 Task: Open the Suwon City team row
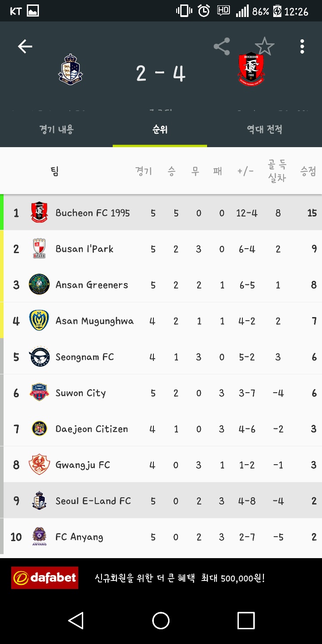coord(161,393)
